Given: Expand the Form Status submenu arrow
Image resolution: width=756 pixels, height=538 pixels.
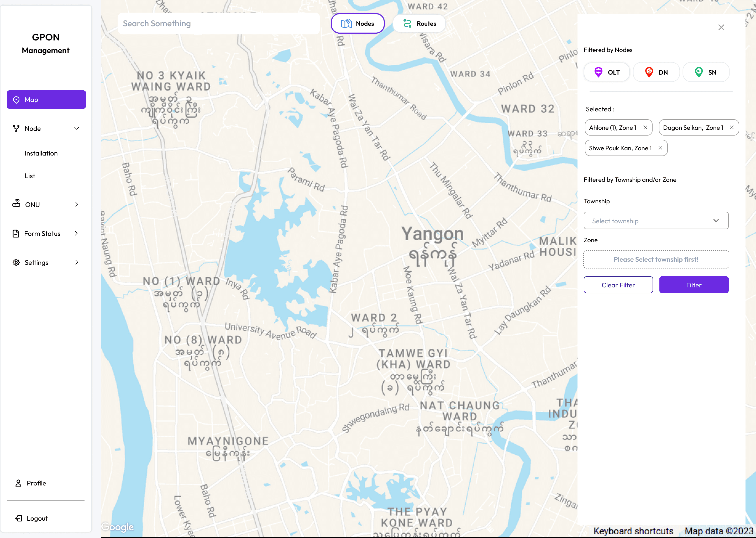Looking at the screenshot, I should (76, 234).
